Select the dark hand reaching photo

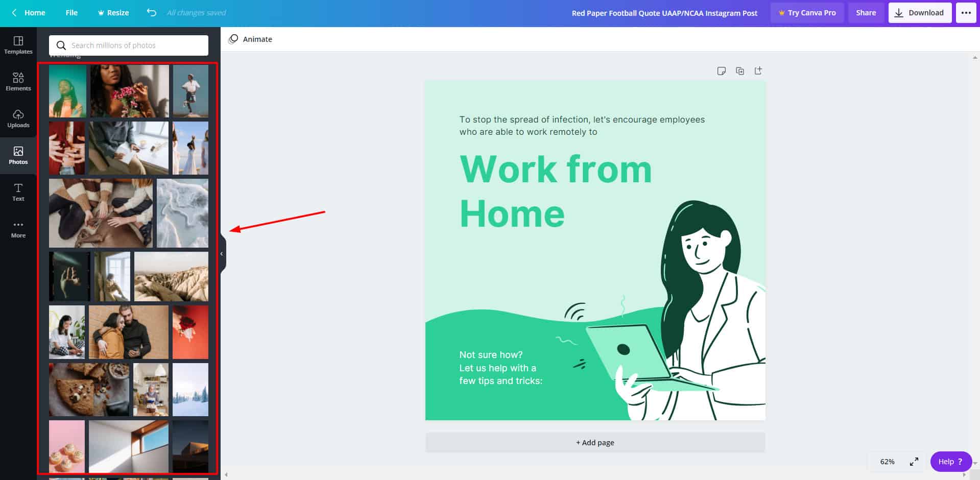69,276
